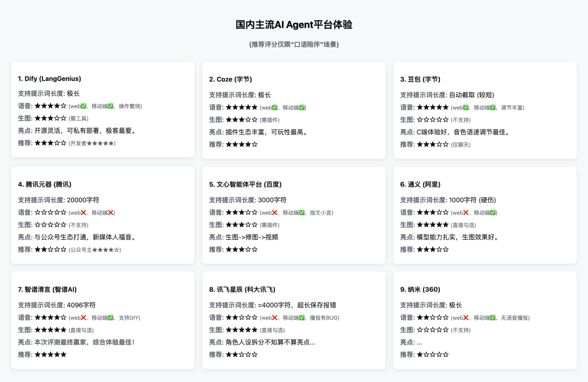Click Dify's 推荐 note 开发者★★★★★
Image resolution: width=588 pixels, height=382 pixels.
click(x=92, y=143)
